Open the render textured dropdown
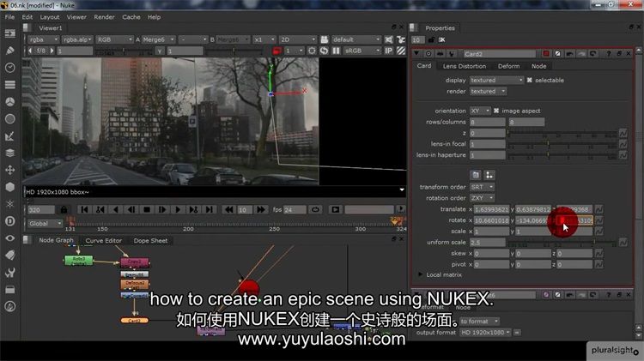The height and width of the screenshot is (361, 644). click(488, 92)
